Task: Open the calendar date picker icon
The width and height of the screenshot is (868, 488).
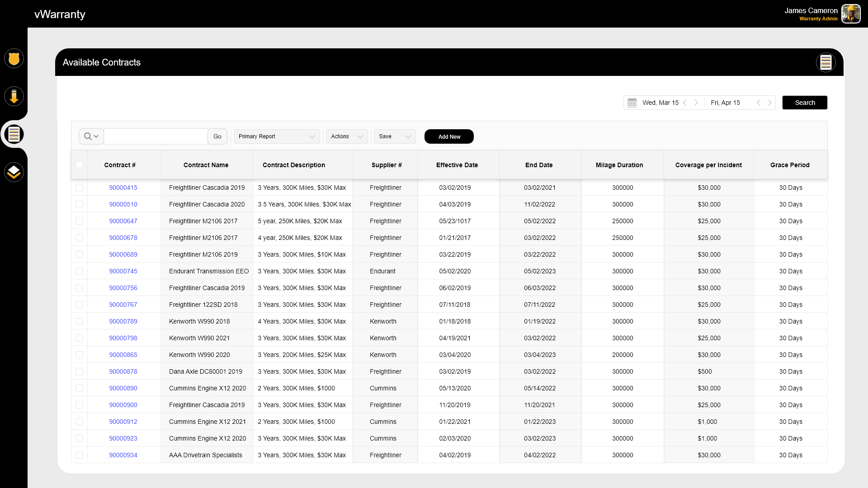Action: tap(632, 103)
